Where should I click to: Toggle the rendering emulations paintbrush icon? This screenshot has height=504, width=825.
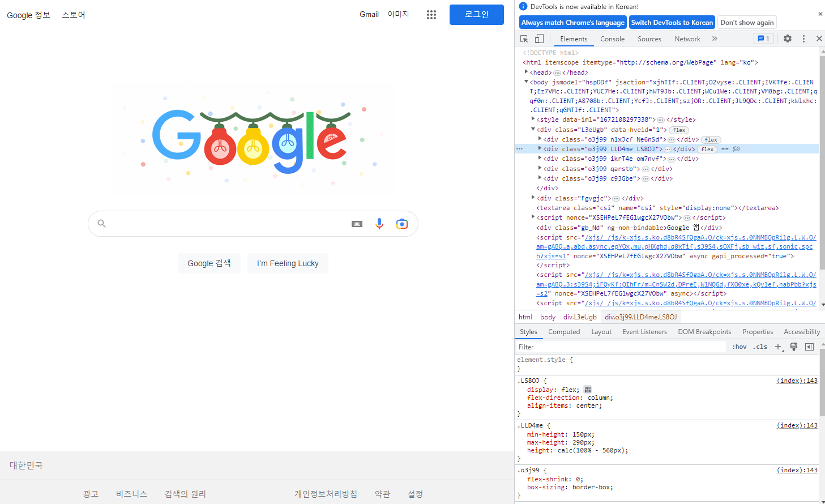pos(794,347)
